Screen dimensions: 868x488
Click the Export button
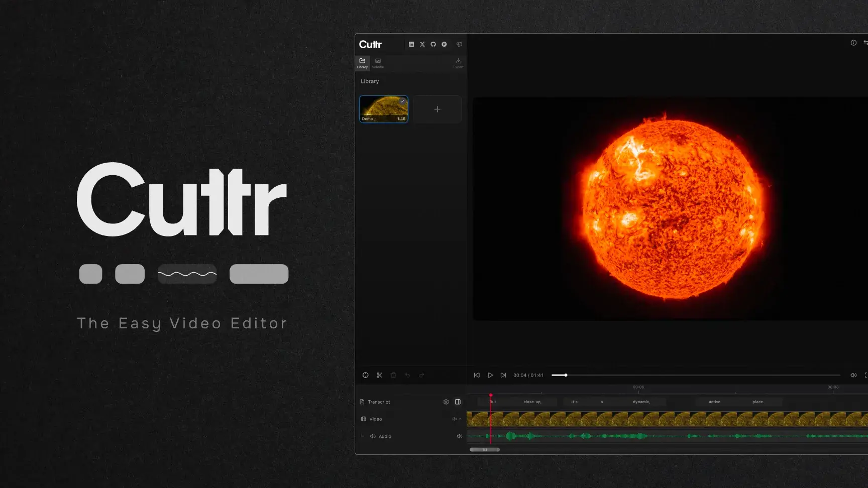coord(458,63)
